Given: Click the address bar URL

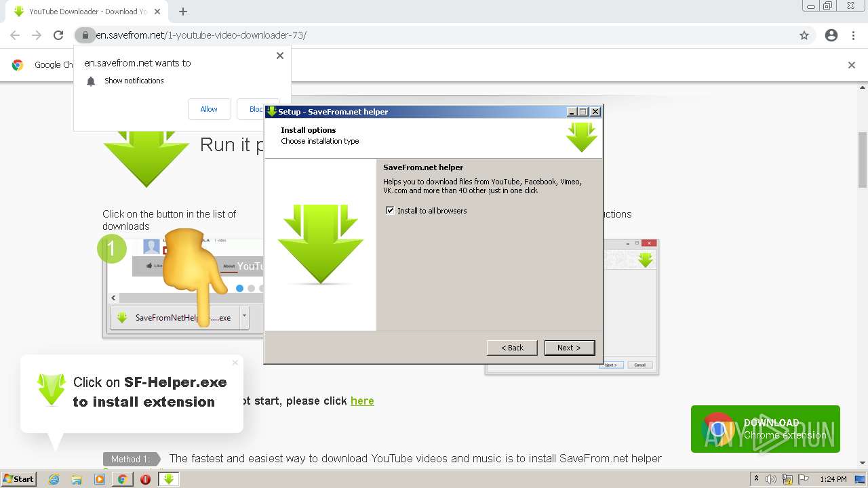Looking at the screenshot, I should (x=201, y=35).
